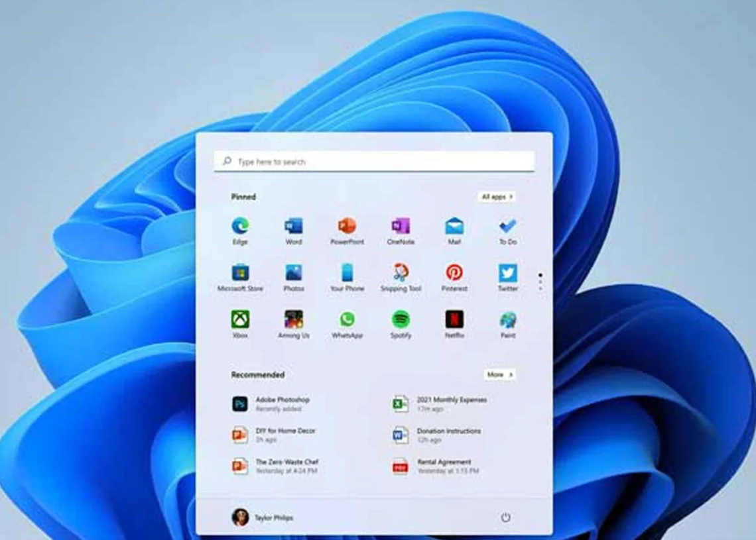This screenshot has height=540, width=756.
Task: Open 2021 Monthly Expenses spreadsheet
Action: point(440,404)
